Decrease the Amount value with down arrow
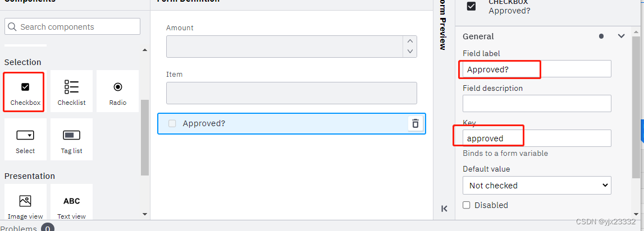This screenshot has height=231, width=644. [410, 52]
